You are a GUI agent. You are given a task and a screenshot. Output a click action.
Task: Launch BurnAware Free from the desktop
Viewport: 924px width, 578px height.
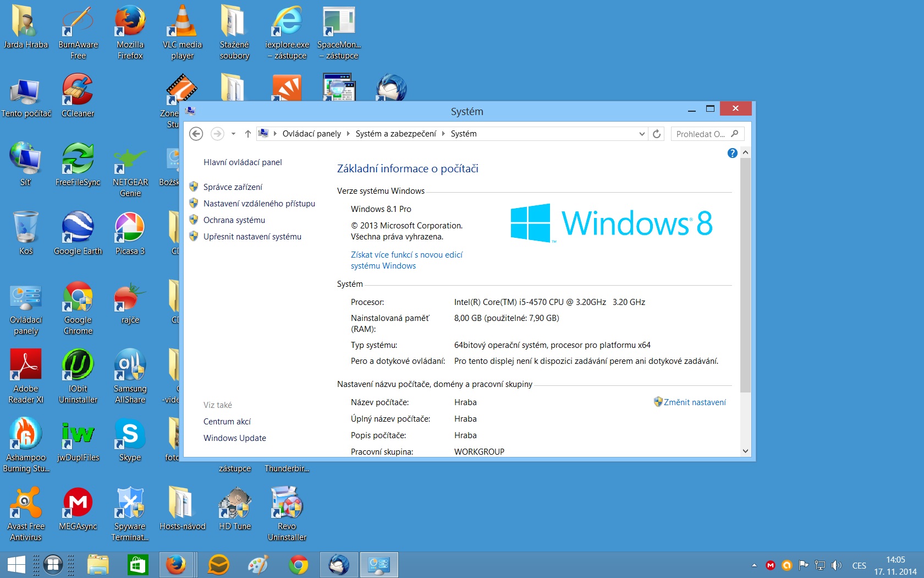coord(78,33)
